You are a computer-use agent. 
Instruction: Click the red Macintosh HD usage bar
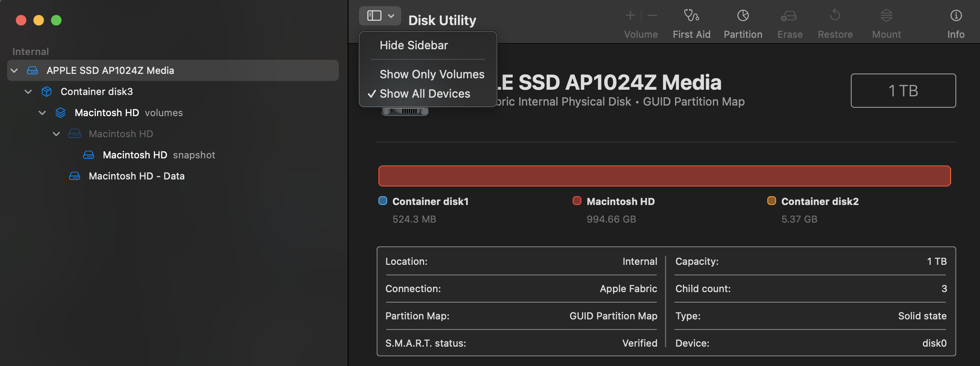(x=664, y=176)
